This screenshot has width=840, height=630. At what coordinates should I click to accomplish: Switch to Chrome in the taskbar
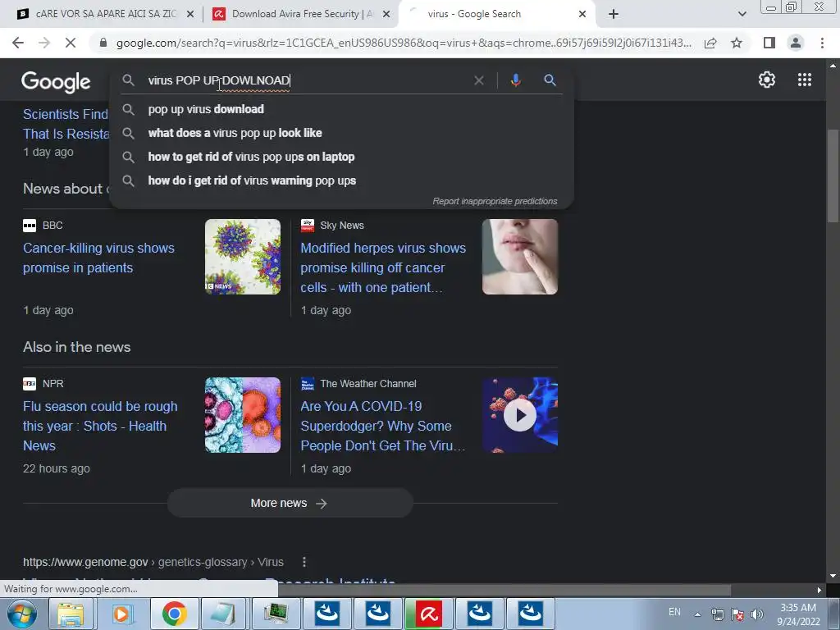tap(174, 614)
